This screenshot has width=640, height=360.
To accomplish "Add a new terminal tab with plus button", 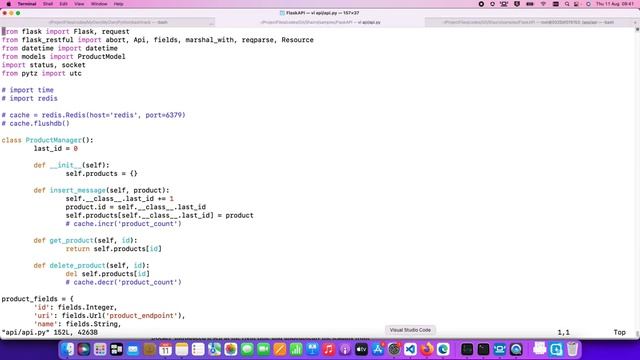I will (636, 22).
